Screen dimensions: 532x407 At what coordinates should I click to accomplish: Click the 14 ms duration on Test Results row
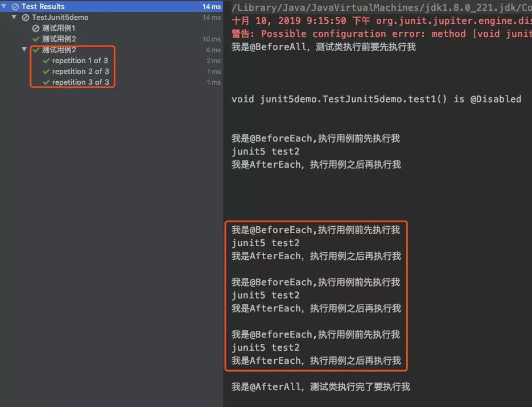(x=211, y=6)
